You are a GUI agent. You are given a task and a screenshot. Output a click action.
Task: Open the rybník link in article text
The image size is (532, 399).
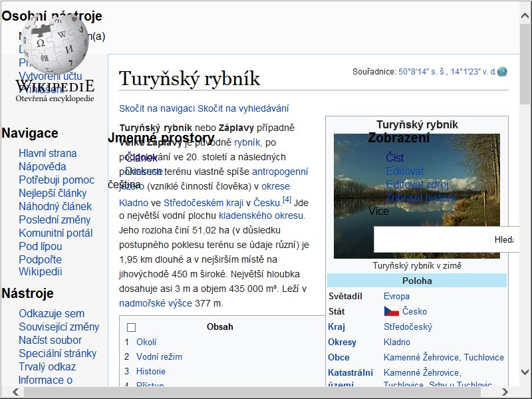tap(247, 142)
